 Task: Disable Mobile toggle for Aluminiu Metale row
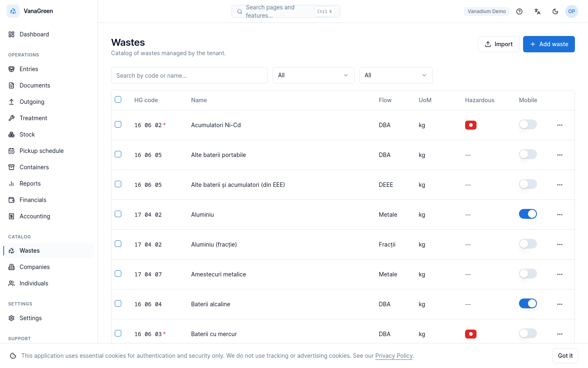click(x=528, y=214)
